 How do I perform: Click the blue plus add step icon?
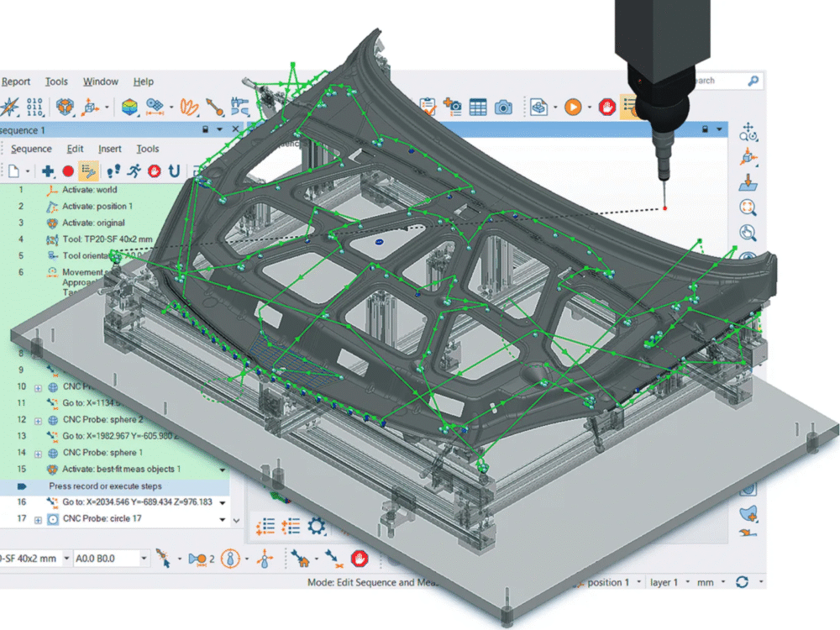[48, 171]
